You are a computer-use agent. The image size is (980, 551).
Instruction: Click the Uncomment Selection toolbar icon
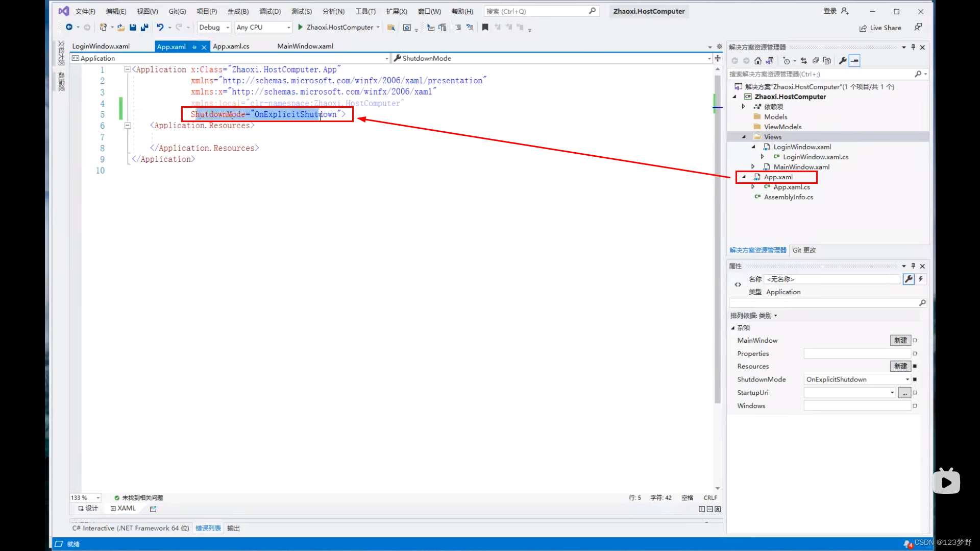(470, 28)
